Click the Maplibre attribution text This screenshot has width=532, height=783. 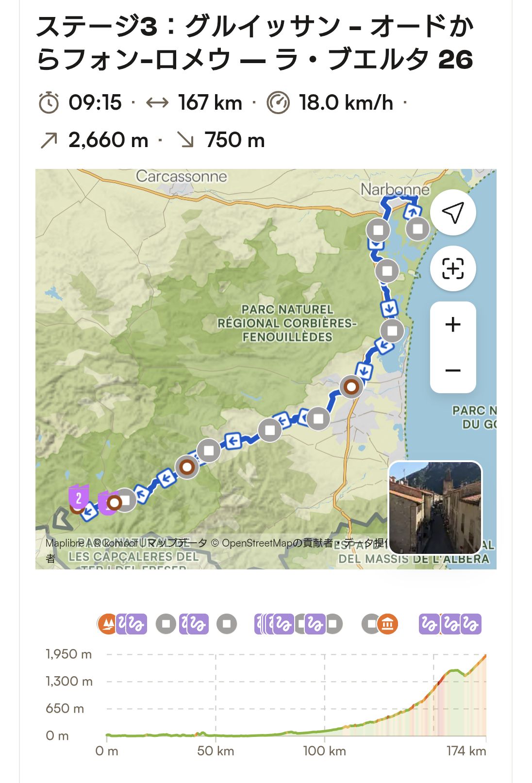pos(65,543)
